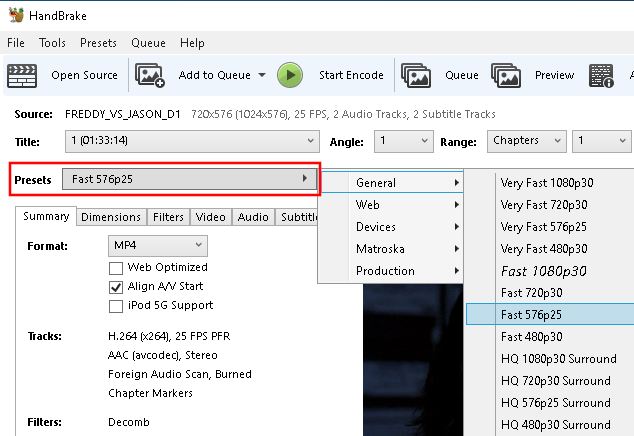Select the Very Fast 480p30 preset
The height and width of the screenshot is (436, 634).
[x=550, y=249]
